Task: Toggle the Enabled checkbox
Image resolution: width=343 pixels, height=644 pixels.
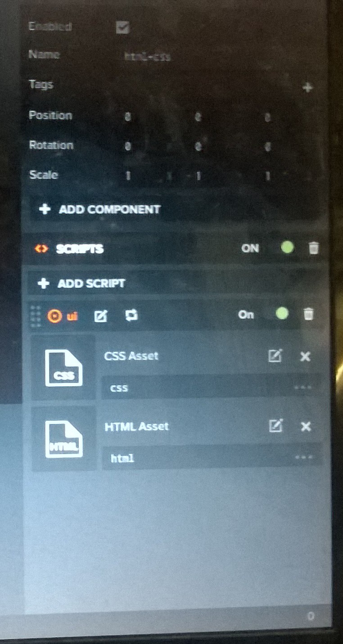Action: coord(122,27)
